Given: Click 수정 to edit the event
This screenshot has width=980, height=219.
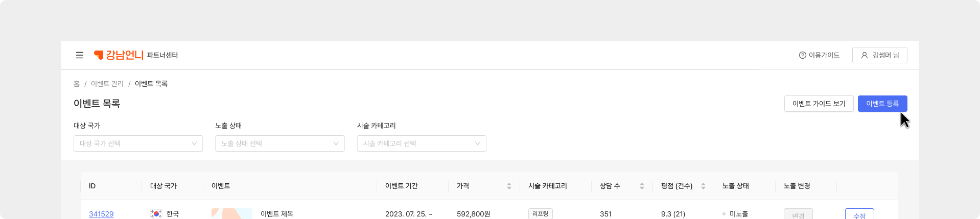Looking at the screenshot, I should [x=859, y=214].
